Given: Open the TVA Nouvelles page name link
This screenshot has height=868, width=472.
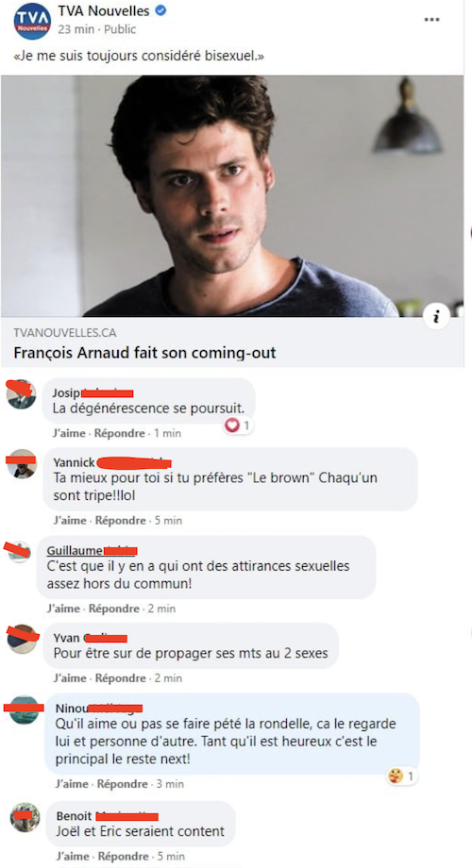Looking at the screenshot, I should click(x=104, y=11).
